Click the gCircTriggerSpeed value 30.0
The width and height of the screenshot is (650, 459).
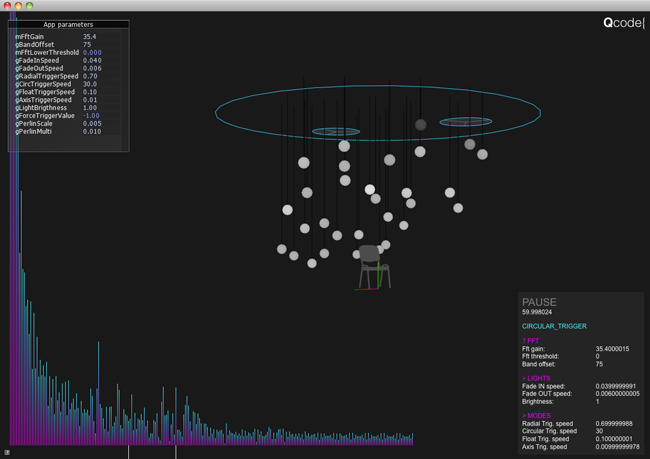click(90, 84)
